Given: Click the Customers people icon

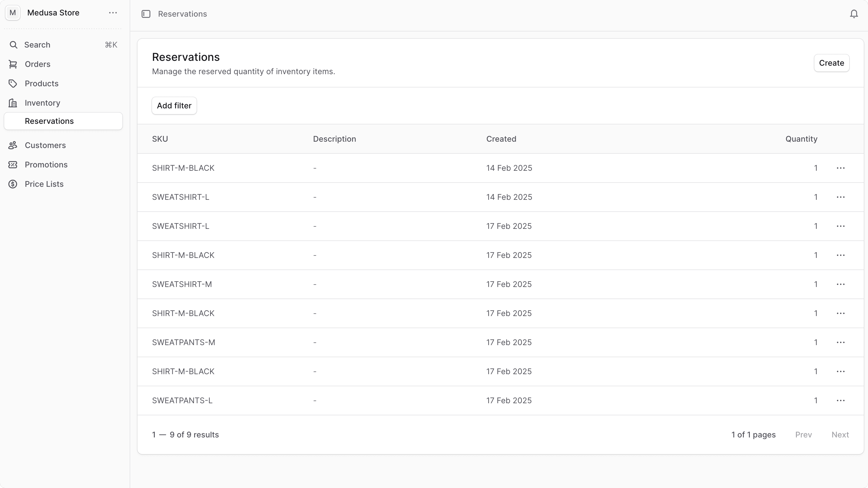Looking at the screenshot, I should 13,145.
